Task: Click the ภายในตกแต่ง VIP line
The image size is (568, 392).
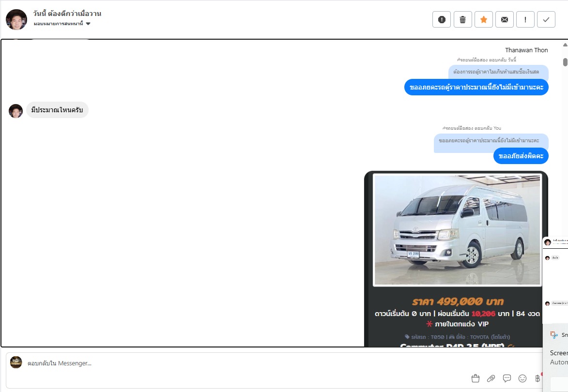Action: point(458,324)
